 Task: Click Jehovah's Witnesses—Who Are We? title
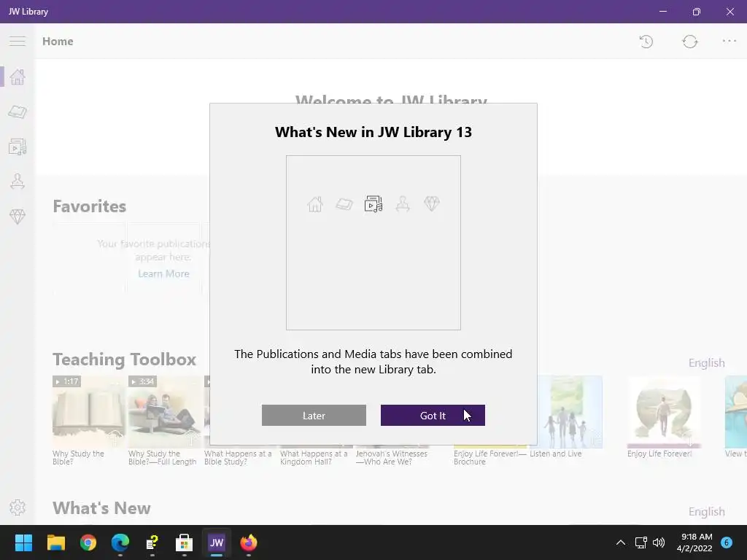(391, 458)
